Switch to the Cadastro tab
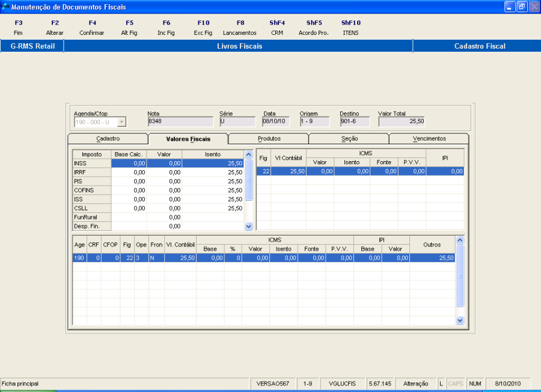541x392 pixels. pyautogui.click(x=108, y=139)
